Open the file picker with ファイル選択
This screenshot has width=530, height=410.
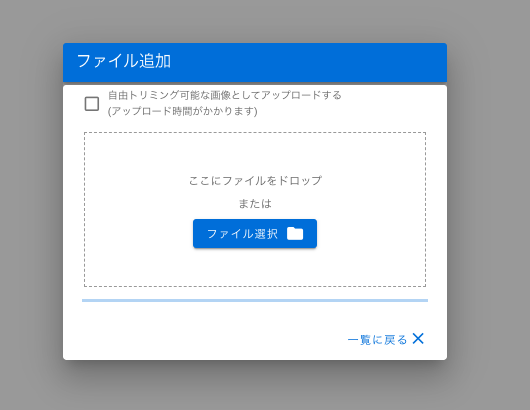255,234
